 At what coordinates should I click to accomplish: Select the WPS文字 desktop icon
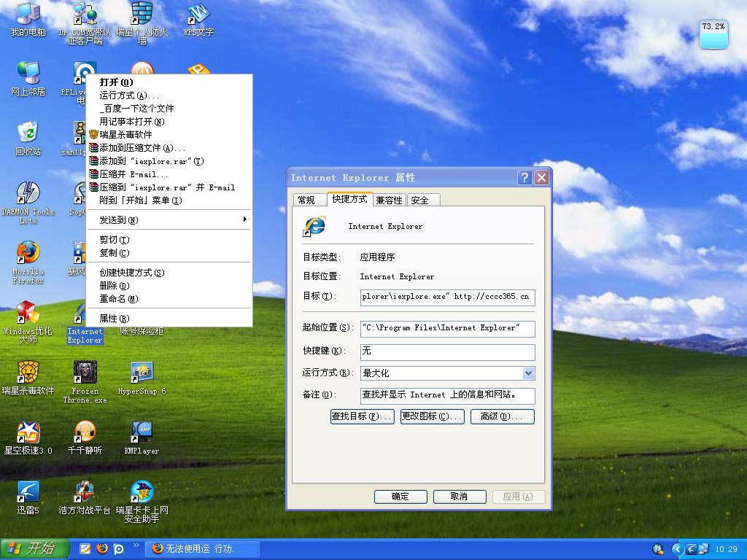(198, 19)
